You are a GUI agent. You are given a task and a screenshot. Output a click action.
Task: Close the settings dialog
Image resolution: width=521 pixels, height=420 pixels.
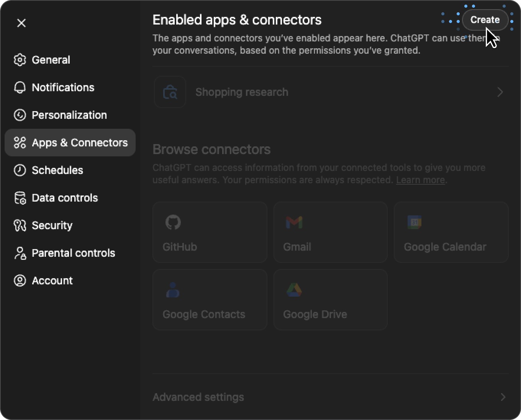point(21,23)
